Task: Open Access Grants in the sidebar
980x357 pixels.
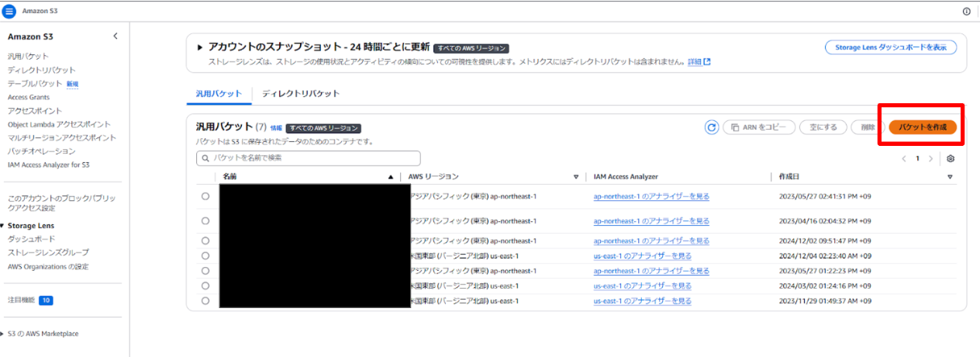Action: [x=29, y=97]
